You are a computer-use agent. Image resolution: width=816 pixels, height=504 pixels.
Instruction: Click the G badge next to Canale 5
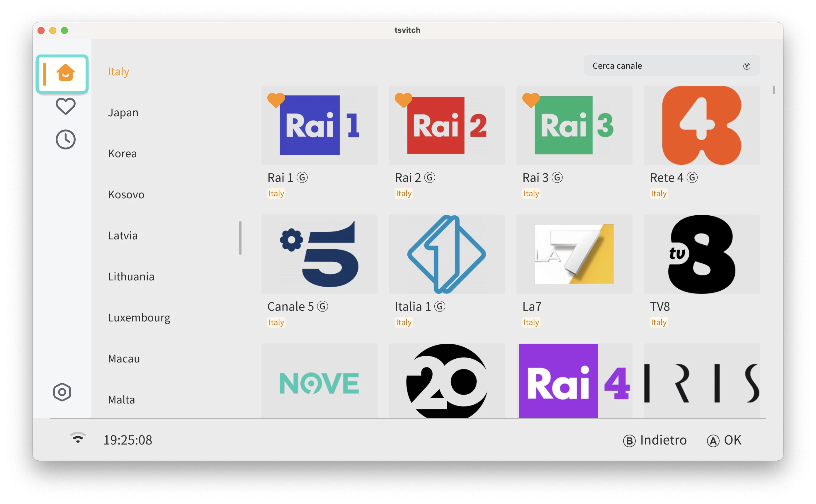pyautogui.click(x=322, y=306)
